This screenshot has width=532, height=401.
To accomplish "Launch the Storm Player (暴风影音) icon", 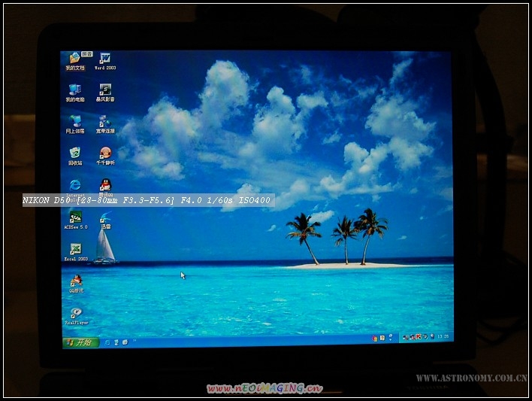I will (105, 90).
